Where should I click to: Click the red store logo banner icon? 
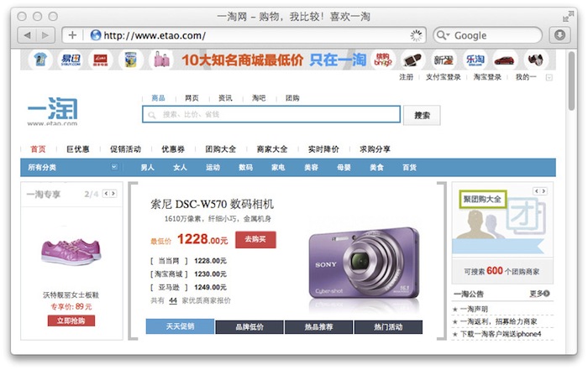pyautogui.click(x=101, y=60)
